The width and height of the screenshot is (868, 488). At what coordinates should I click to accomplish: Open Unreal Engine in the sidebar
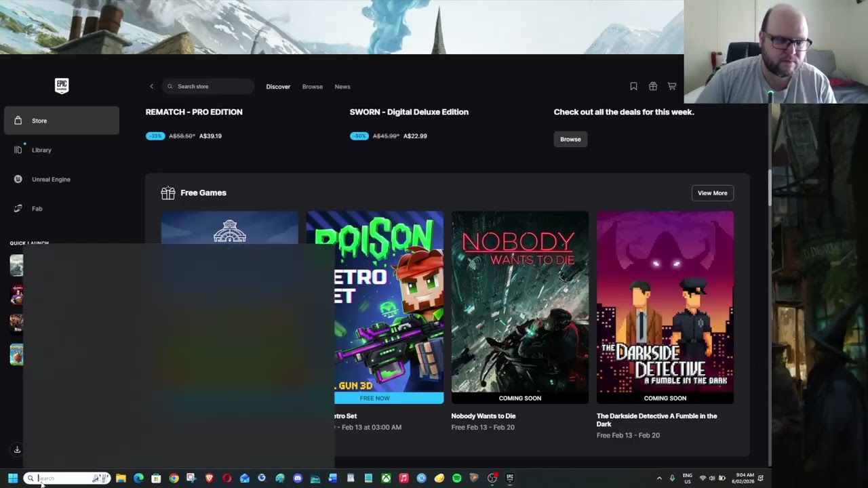pos(61,179)
